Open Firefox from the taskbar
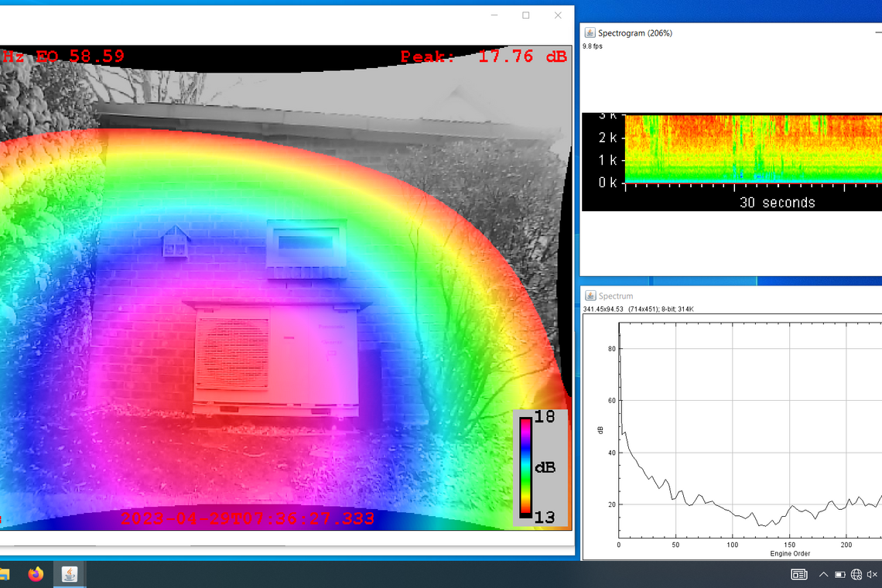 [36, 574]
